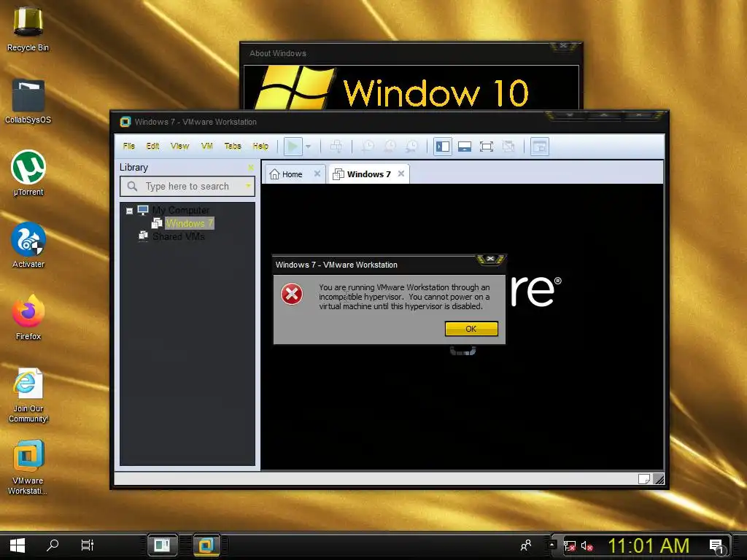Open the CollabSysOS desktop folder
Viewport: 747px width, 560px height.
pyautogui.click(x=28, y=101)
